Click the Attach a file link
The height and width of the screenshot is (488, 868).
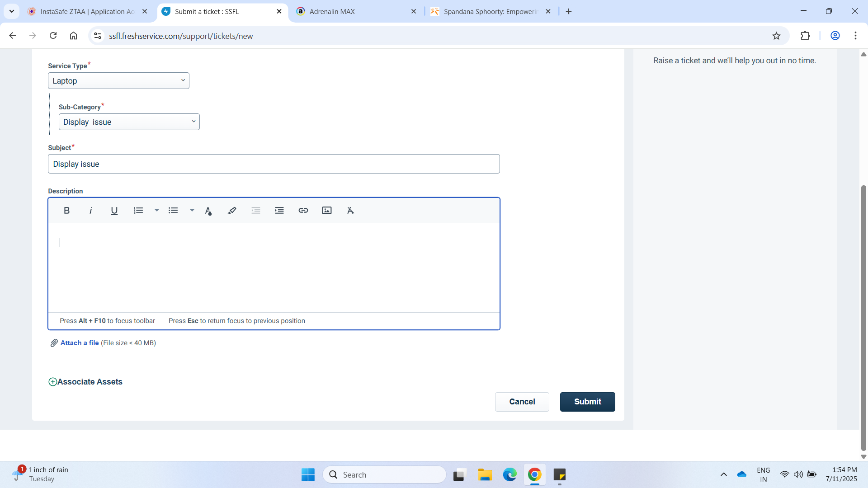(x=80, y=343)
